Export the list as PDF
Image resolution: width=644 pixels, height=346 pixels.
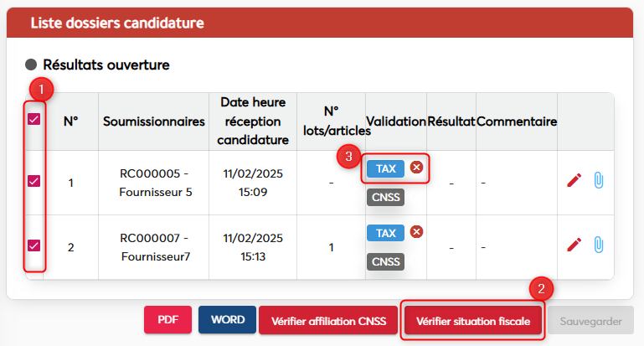pos(168,319)
